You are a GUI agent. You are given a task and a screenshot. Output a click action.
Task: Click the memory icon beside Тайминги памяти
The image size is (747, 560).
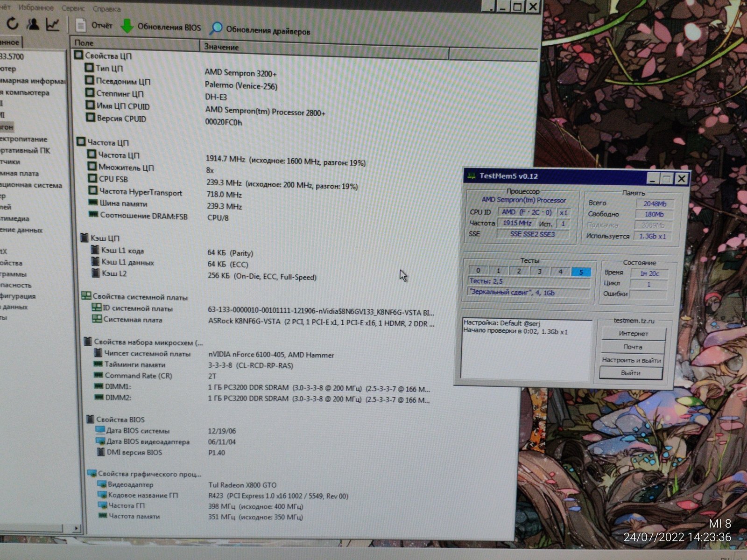coord(98,364)
